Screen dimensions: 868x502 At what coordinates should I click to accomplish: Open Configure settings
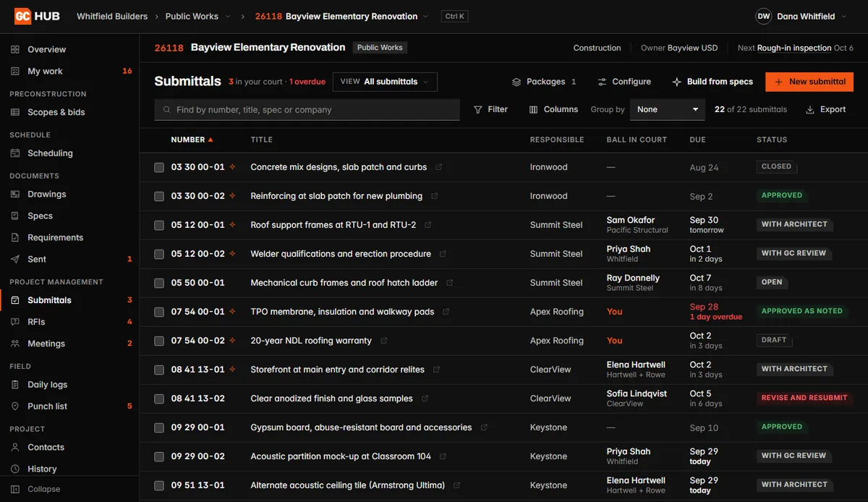(x=624, y=82)
